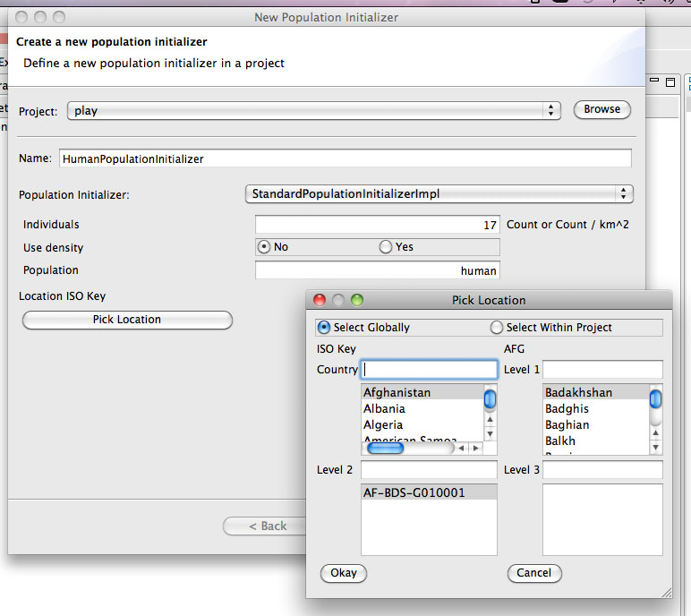Open the Project dropdown showing play
Viewport: 691px width, 616px height.
pos(314,111)
